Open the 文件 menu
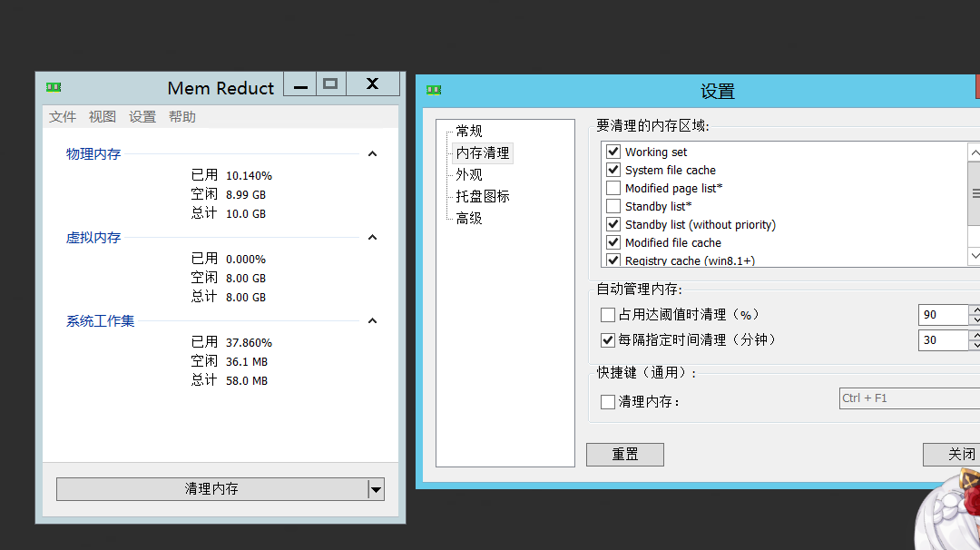The height and width of the screenshot is (550, 980). point(63,117)
